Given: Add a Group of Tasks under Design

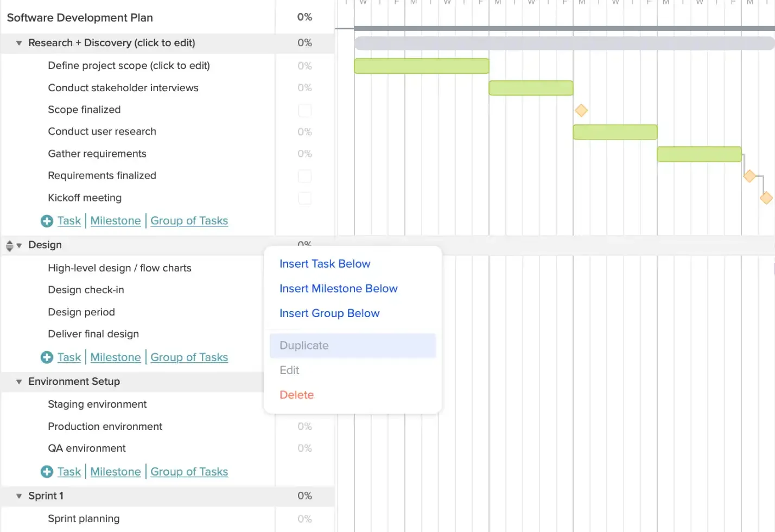Looking at the screenshot, I should [x=189, y=357].
